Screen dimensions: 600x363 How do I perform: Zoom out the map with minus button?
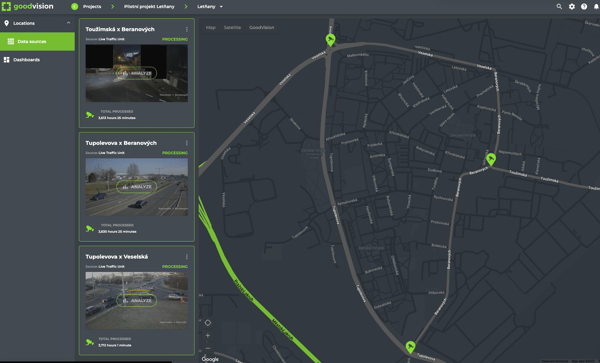pyautogui.click(x=208, y=348)
